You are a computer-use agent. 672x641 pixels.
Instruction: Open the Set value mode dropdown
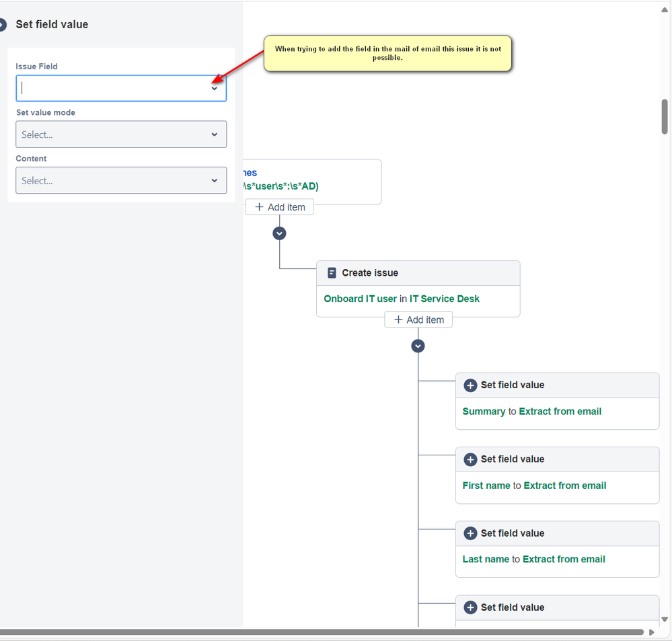(x=121, y=135)
